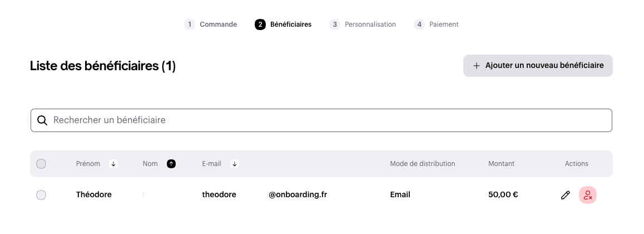Check the Théodore row checkbox
This screenshot has height=234, width=644.
click(41, 195)
